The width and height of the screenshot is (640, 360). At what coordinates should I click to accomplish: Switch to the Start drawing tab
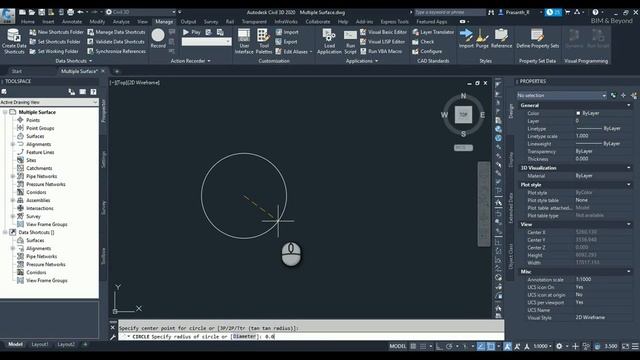pyautogui.click(x=17, y=71)
